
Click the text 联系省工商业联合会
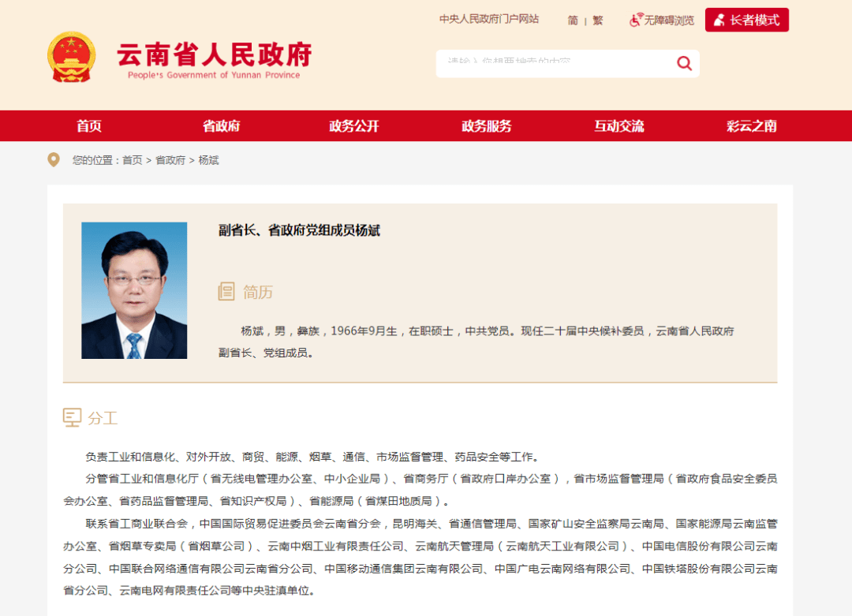click(136, 524)
